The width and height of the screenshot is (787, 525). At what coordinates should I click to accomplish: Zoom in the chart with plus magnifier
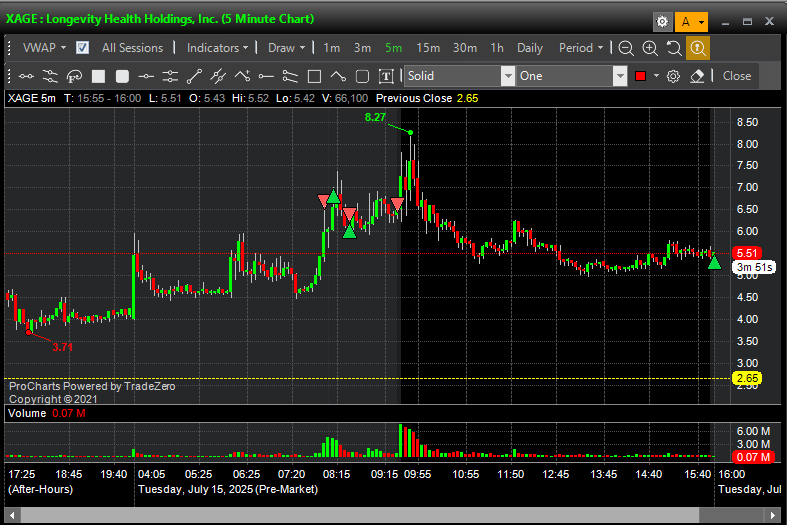tap(650, 48)
